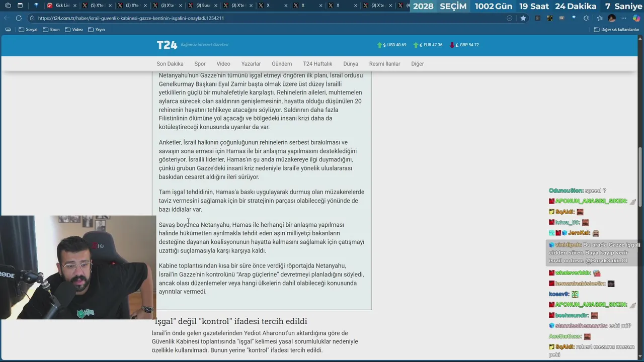
Task: Click the site info lock icon
Action: tap(32, 18)
